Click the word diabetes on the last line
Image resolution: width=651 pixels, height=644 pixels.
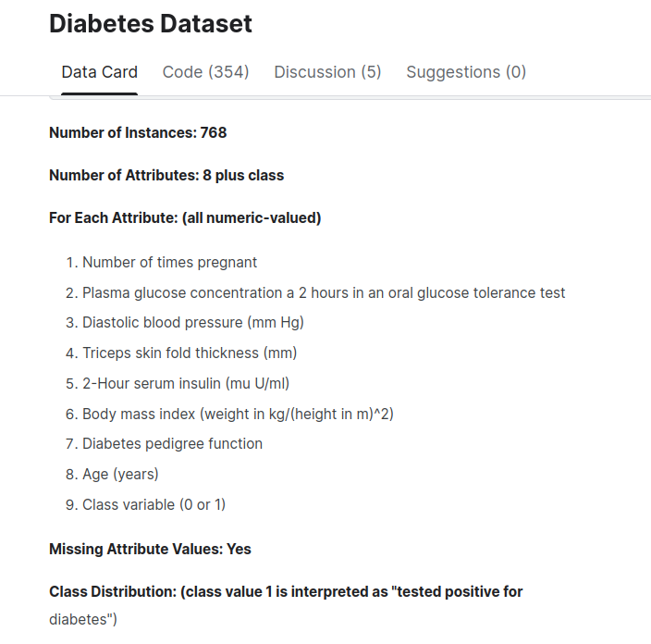coord(80,620)
